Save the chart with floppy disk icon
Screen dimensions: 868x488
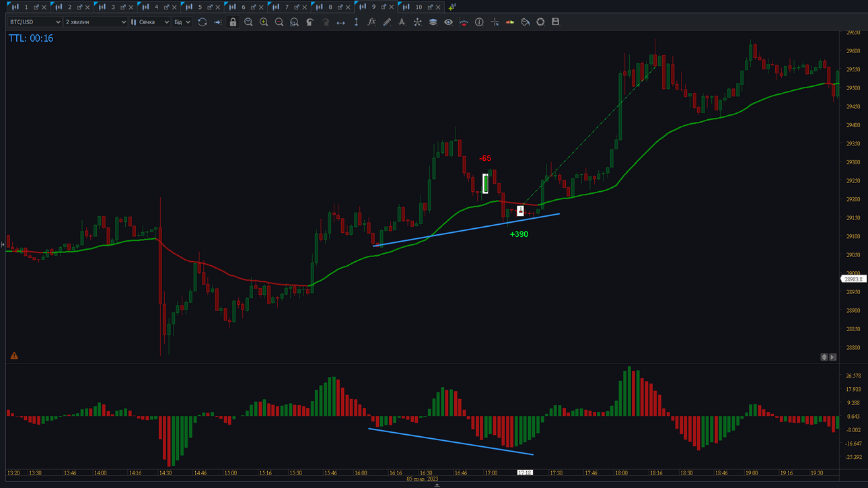[x=556, y=22]
